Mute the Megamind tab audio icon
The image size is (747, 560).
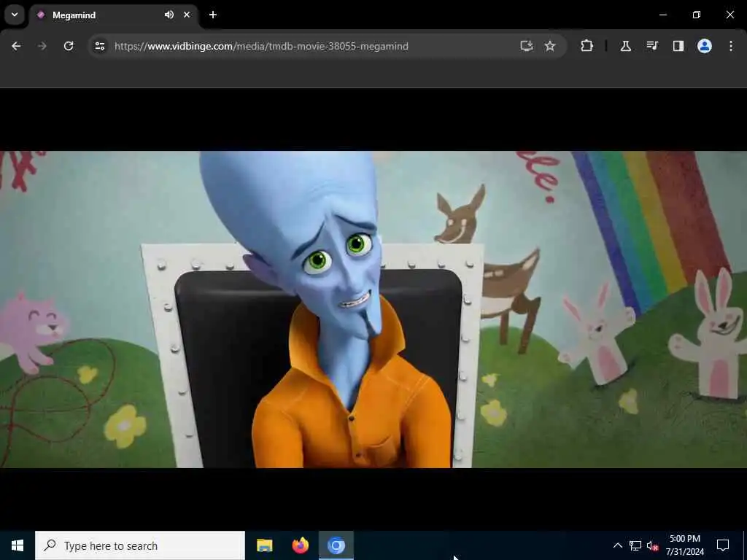coord(169,15)
